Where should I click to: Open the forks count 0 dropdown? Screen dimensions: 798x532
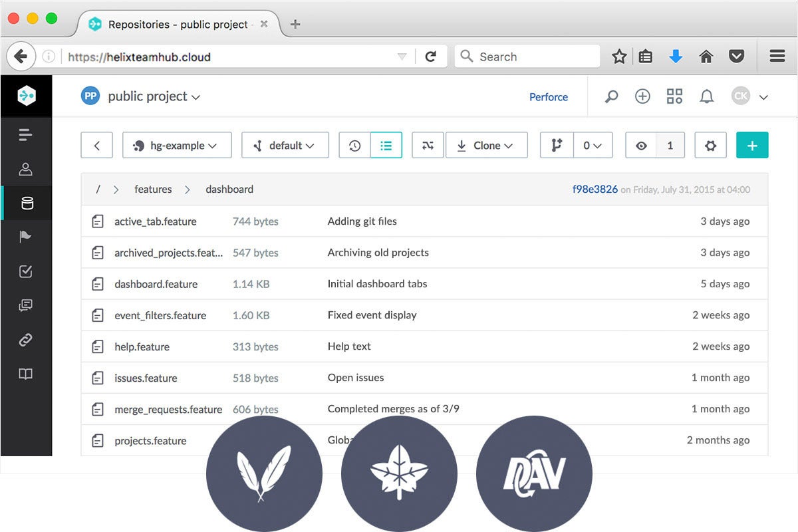[593, 146]
